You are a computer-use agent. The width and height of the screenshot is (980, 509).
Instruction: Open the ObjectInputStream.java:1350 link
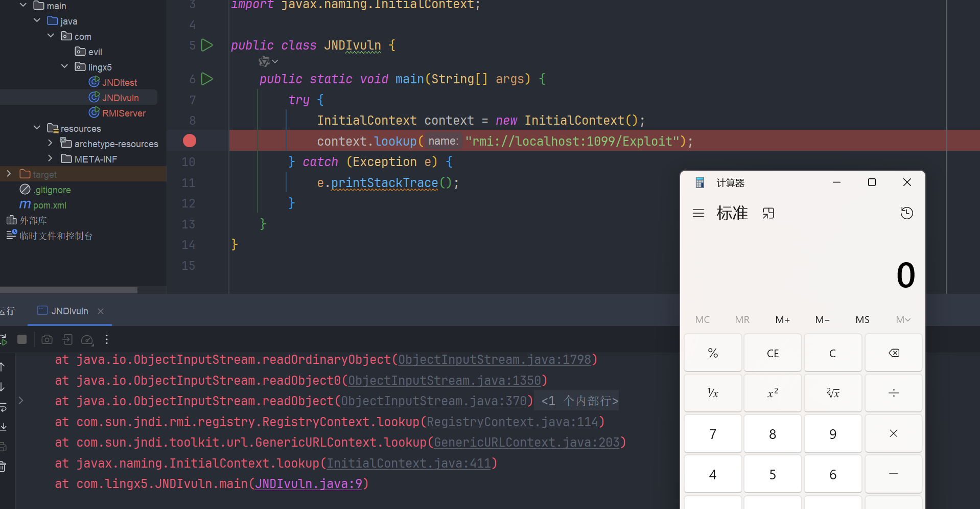(445, 381)
